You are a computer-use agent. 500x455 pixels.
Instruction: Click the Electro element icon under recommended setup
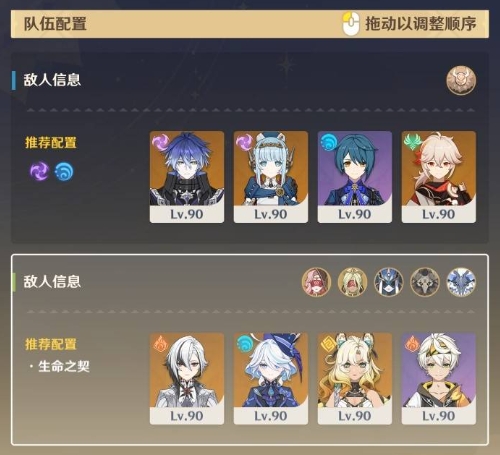point(39,171)
